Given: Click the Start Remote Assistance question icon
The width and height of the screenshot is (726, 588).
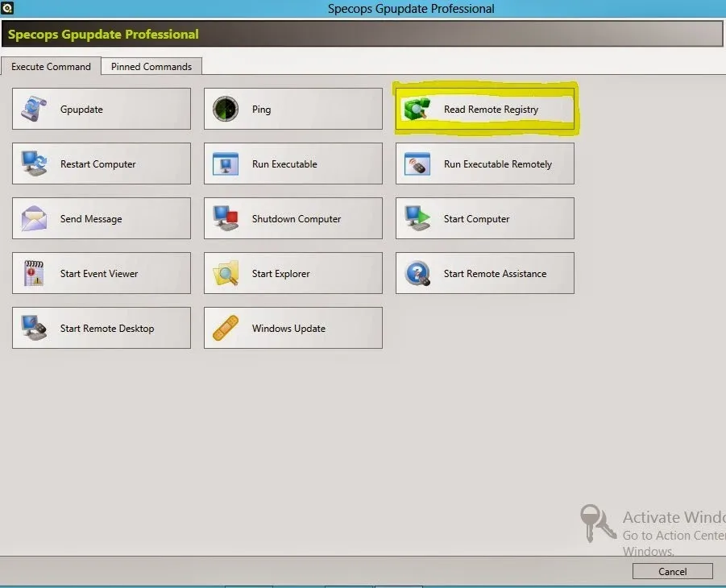Looking at the screenshot, I should tap(417, 273).
